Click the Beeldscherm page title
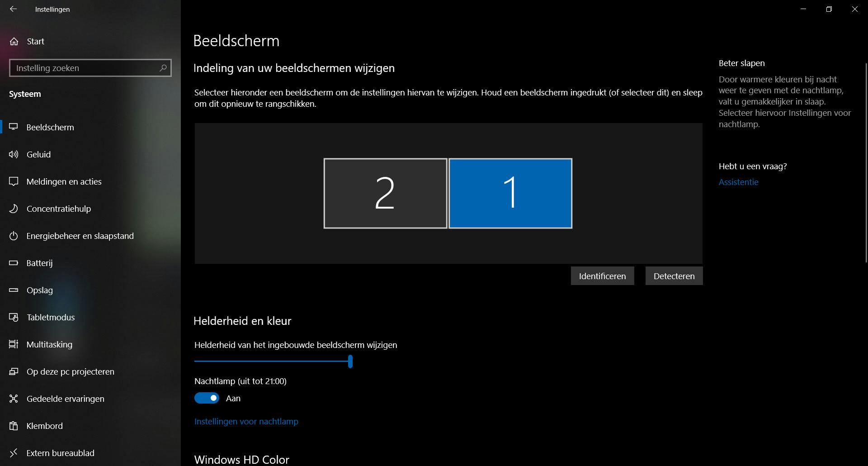The image size is (868, 466). pyautogui.click(x=236, y=41)
